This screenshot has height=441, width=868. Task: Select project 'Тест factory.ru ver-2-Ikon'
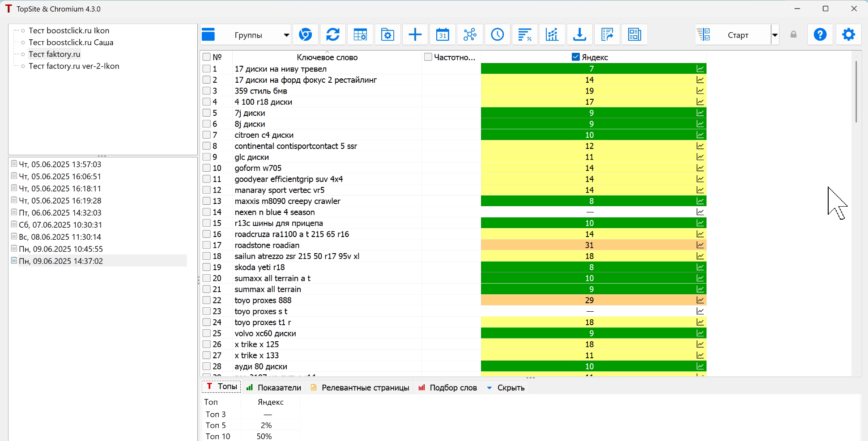[74, 66]
